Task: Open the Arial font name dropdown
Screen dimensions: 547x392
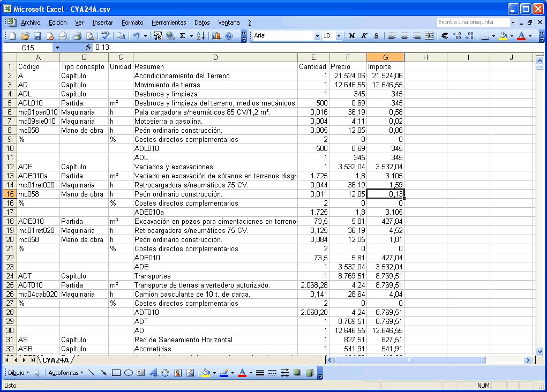Action: coord(317,35)
